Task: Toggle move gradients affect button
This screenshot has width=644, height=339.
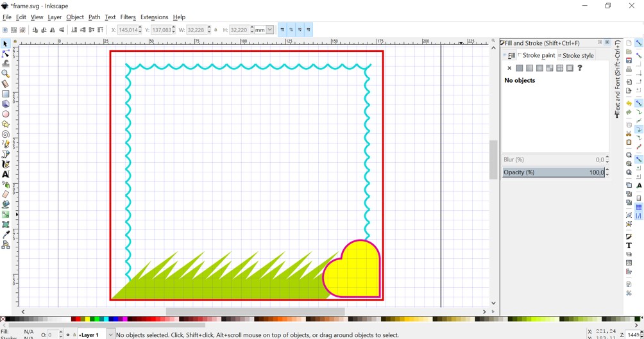Action: coord(300,29)
